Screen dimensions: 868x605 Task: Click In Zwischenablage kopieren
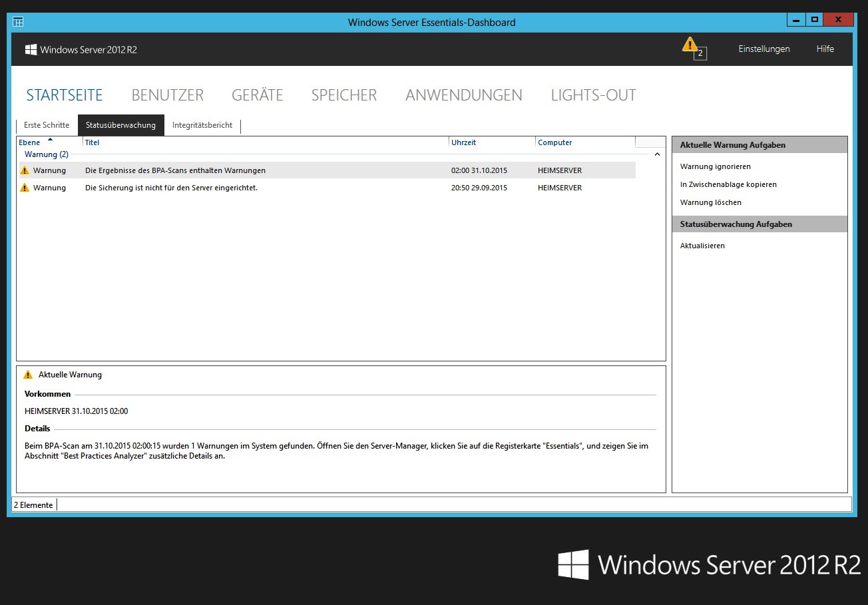point(728,184)
